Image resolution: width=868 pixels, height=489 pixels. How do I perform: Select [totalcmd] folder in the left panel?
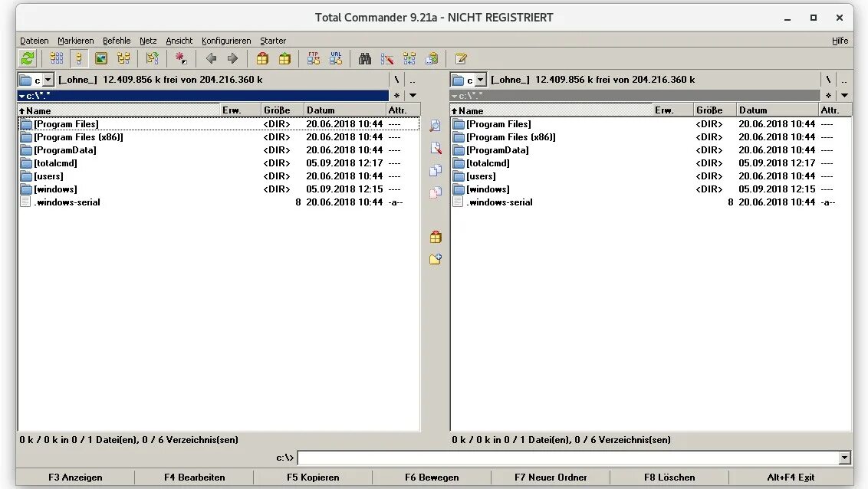pyautogui.click(x=219, y=163)
